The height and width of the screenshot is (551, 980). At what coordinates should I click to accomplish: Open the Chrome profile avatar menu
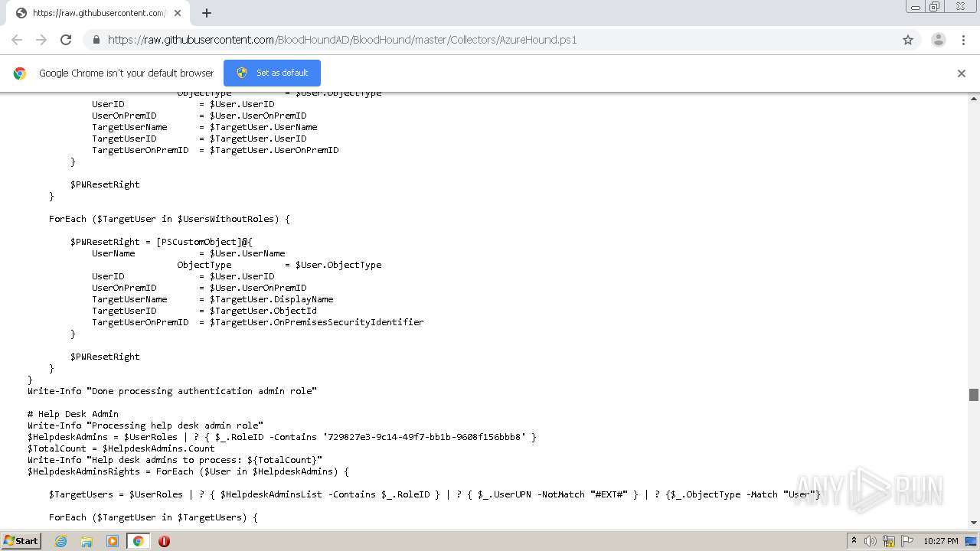tap(939, 40)
